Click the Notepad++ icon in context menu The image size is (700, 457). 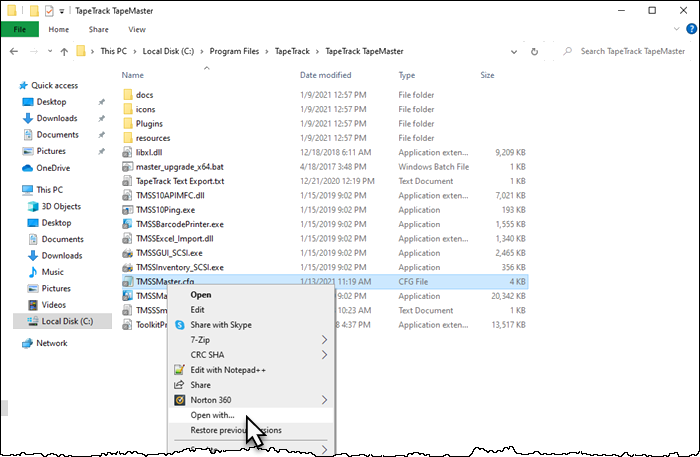pos(179,370)
